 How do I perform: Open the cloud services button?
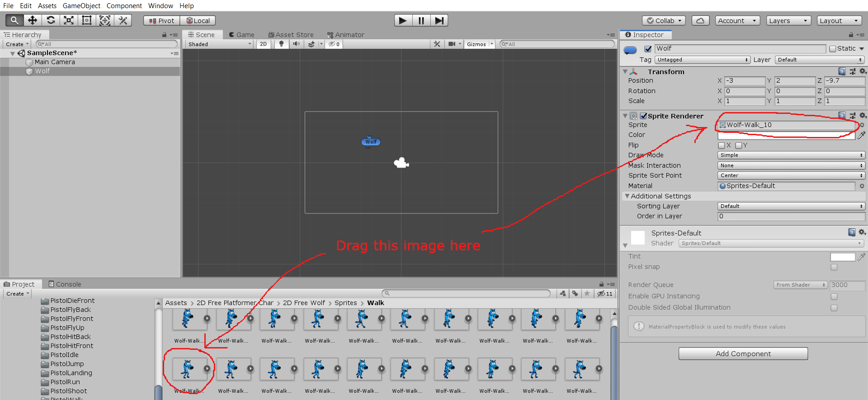click(700, 21)
